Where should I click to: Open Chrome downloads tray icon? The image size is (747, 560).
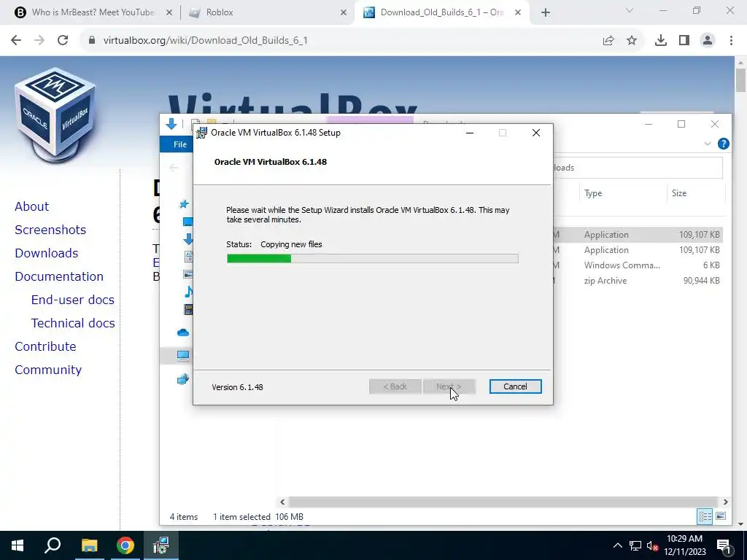(x=661, y=41)
